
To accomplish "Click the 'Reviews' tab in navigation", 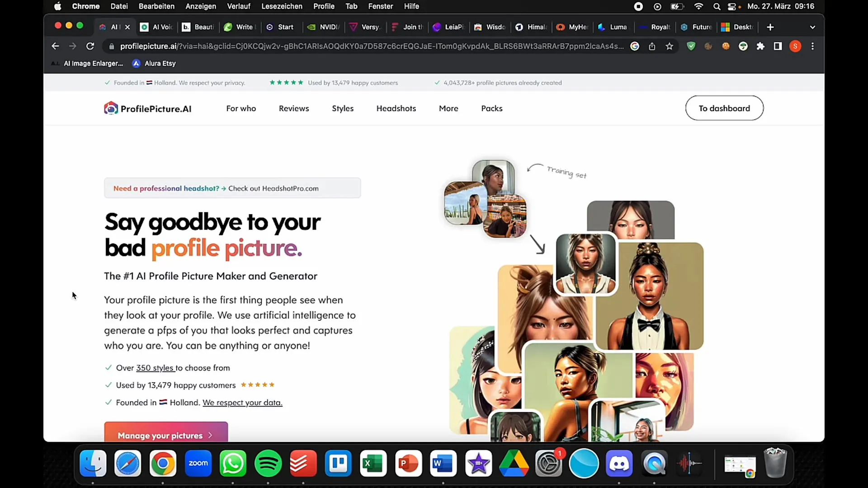I will [x=294, y=108].
